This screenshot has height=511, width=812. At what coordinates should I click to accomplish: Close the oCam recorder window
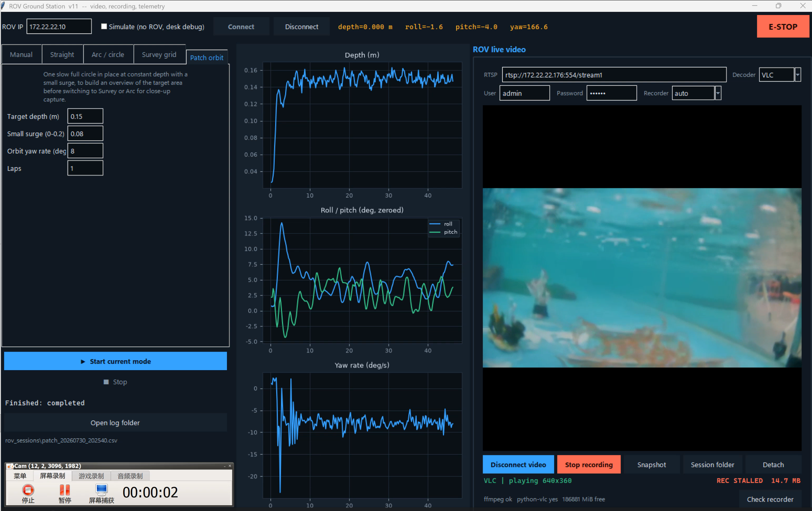pos(230,466)
